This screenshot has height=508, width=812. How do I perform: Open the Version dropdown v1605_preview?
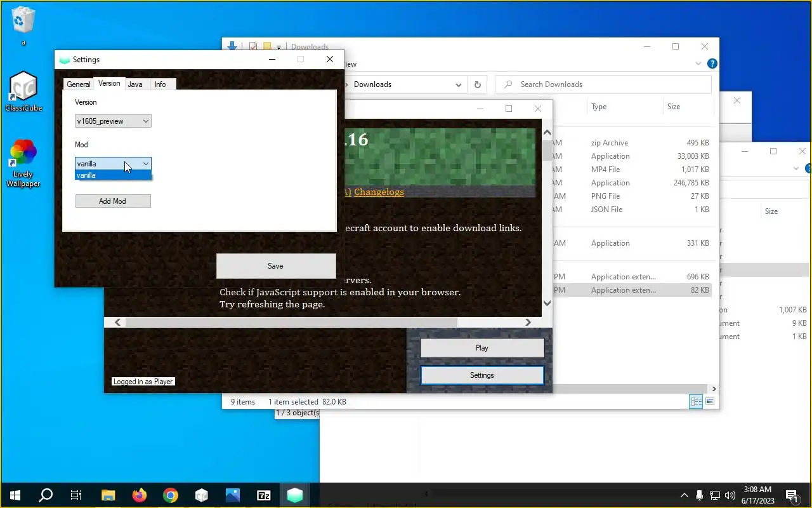(x=113, y=121)
